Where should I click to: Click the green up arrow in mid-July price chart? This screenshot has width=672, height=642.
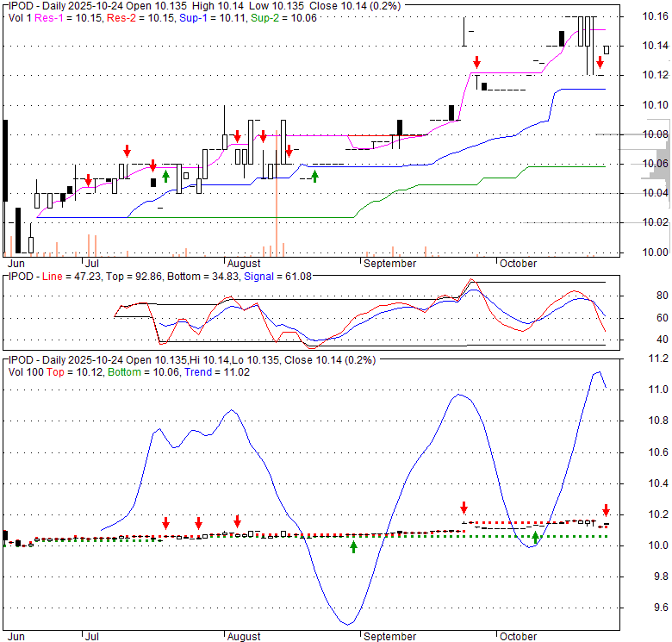pyautogui.click(x=165, y=176)
